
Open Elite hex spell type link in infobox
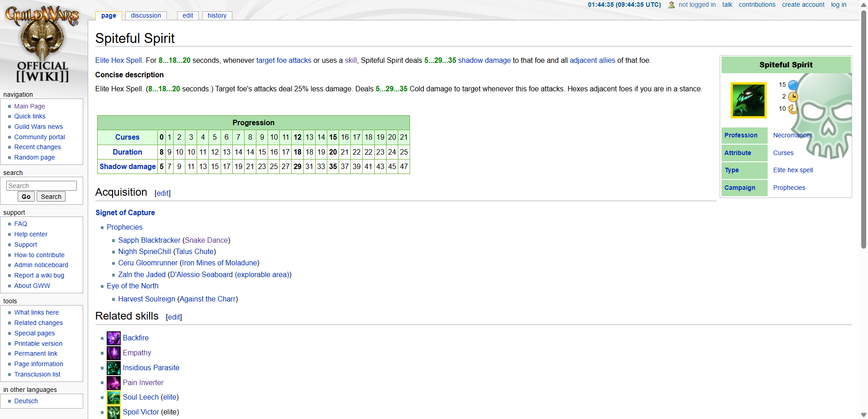(x=793, y=170)
